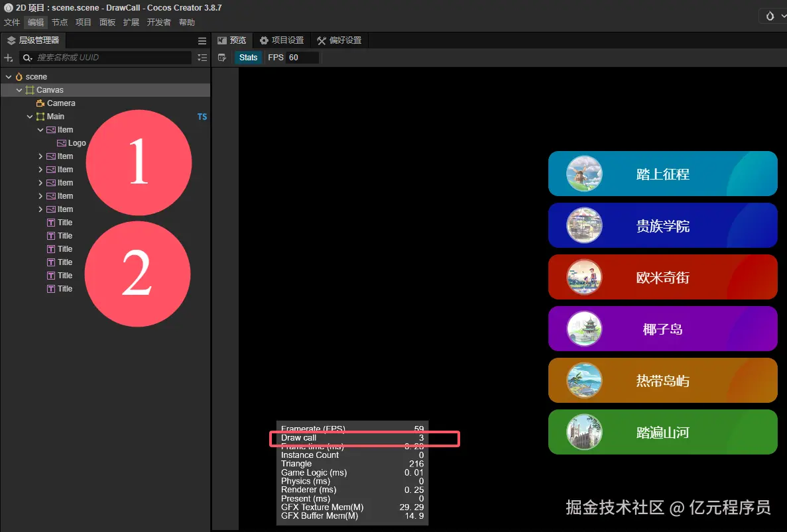Open the 开发者 menu
The width and height of the screenshot is (787, 532).
(x=158, y=22)
